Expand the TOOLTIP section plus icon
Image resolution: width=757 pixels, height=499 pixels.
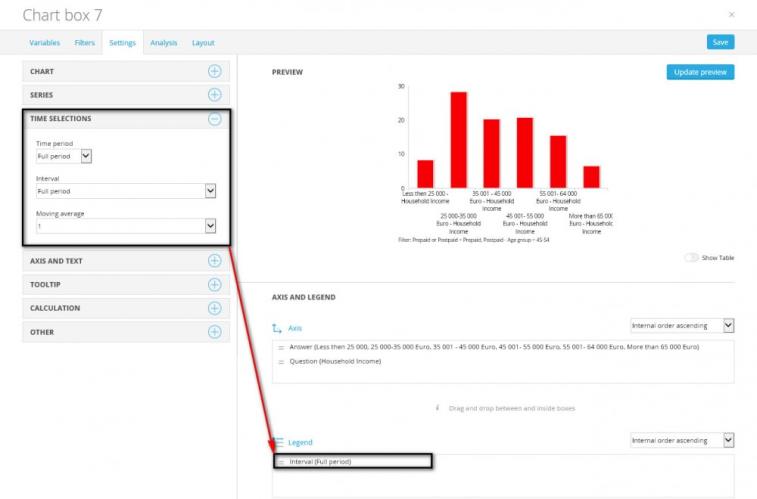click(215, 284)
